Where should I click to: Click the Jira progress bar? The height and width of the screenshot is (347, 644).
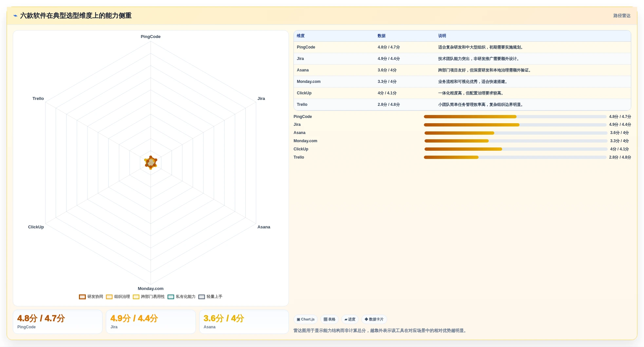click(515, 125)
